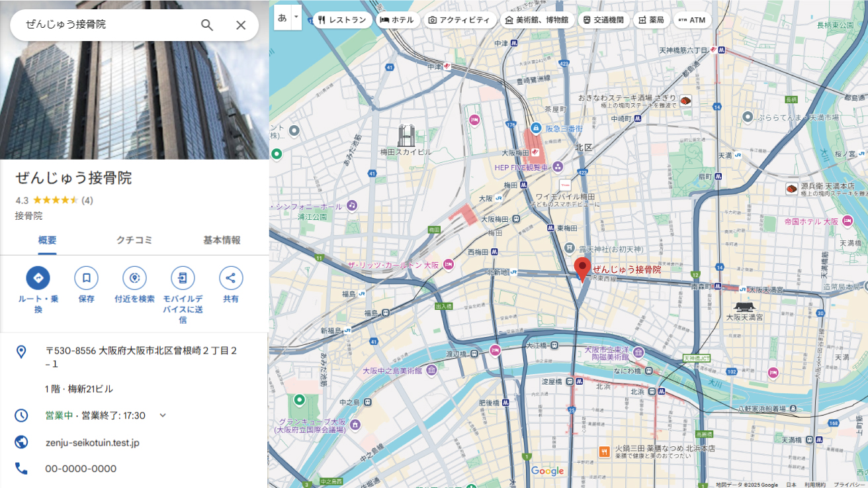Expand the business hours chevron

pyautogui.click(x=163, y=415)
